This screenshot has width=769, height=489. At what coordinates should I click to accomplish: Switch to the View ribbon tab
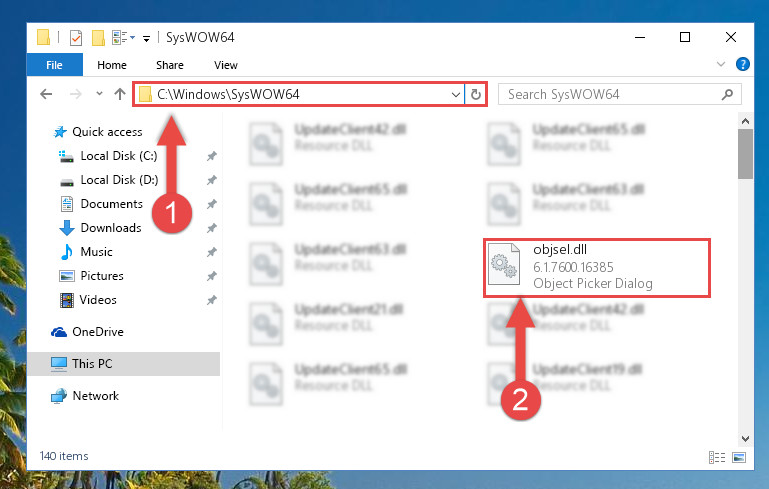coord(226,65)
